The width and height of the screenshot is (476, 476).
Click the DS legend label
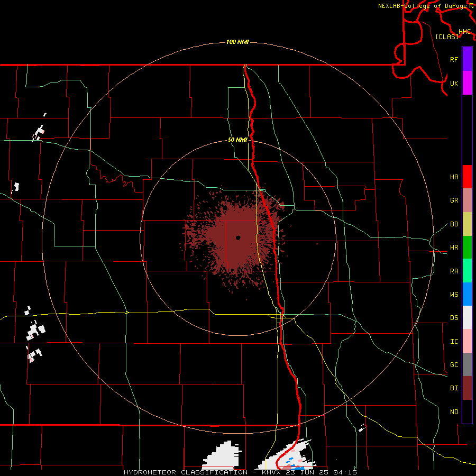tap(454, 317)
